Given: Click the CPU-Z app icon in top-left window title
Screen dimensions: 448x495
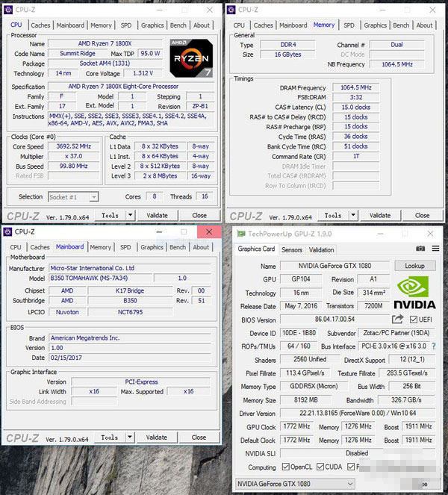Looking at the screenshot, I should point(8,10).
